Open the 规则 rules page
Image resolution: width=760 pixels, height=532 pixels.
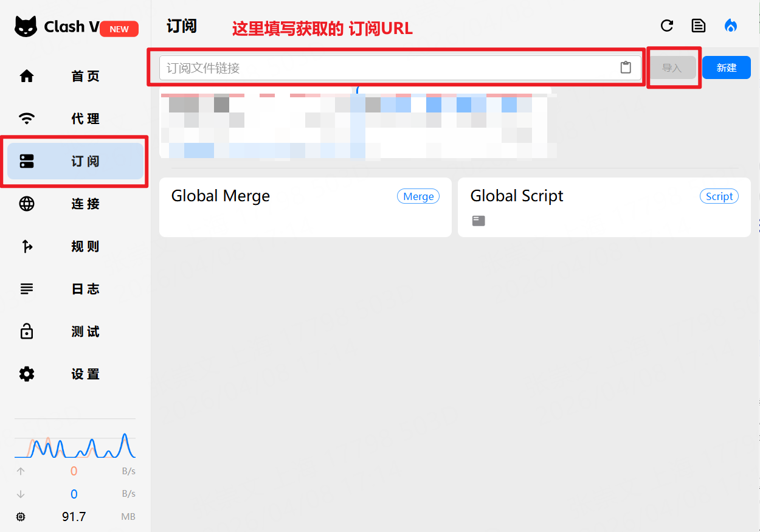tap(85, 246)
